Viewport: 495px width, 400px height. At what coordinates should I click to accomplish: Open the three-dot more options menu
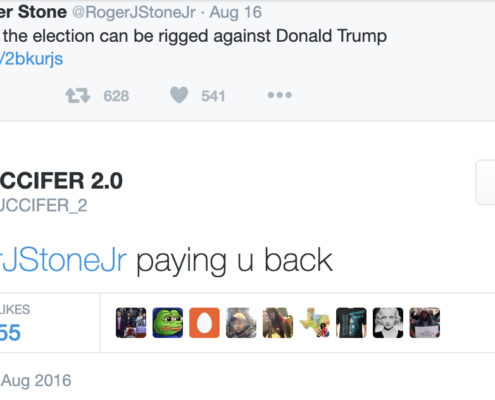pyautogui.click(x=280, y=95)
